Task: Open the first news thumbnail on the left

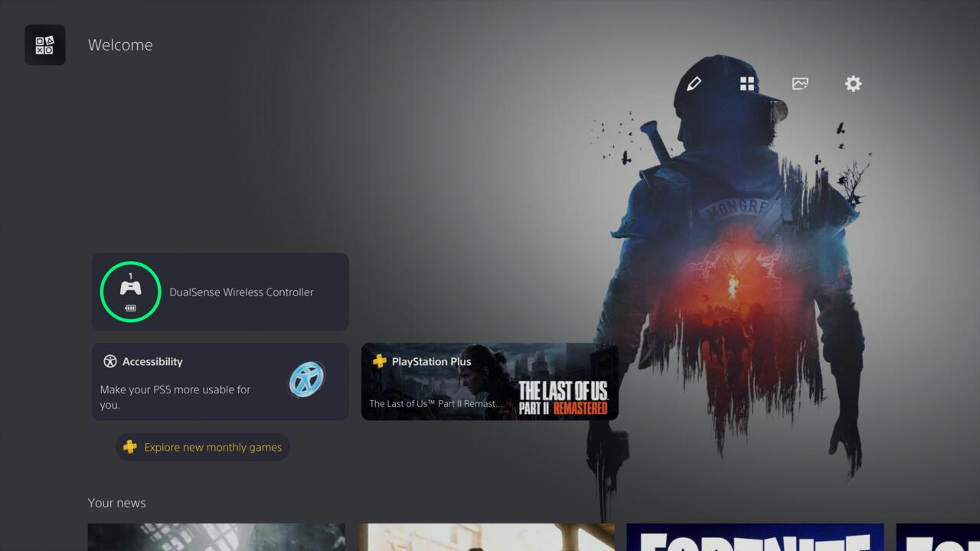Action: point(216,537)
